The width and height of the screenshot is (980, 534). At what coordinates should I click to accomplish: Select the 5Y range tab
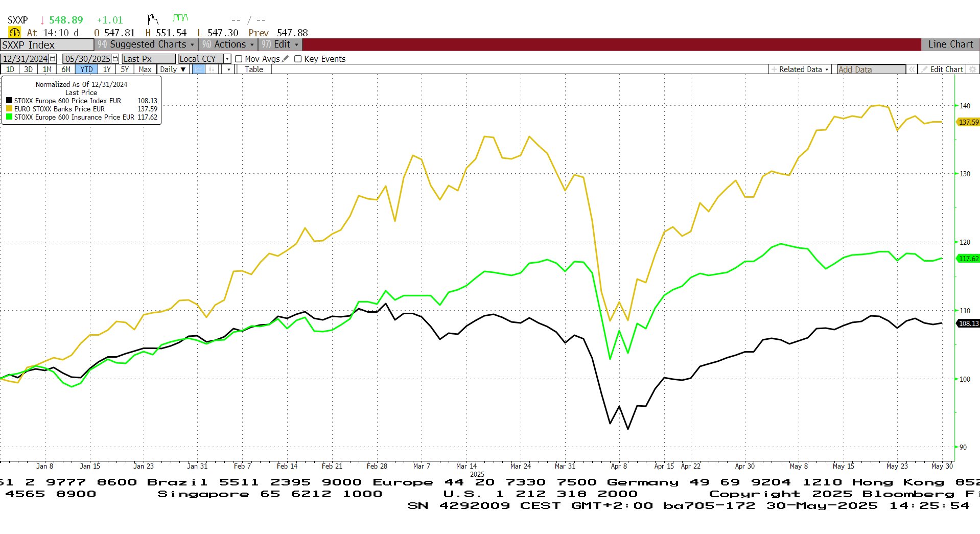(125, 69)
